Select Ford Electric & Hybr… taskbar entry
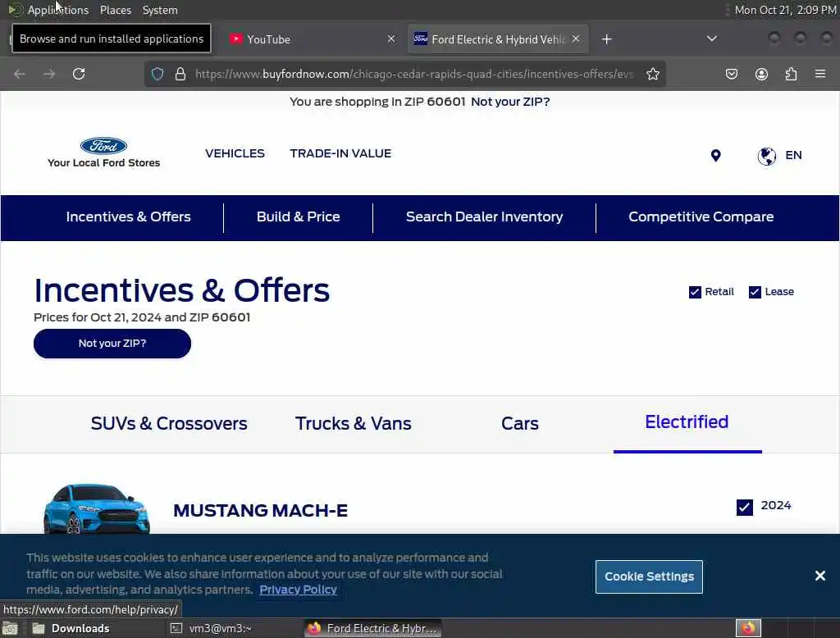Viewport: 840px width, 638px height. coord(373,628)
